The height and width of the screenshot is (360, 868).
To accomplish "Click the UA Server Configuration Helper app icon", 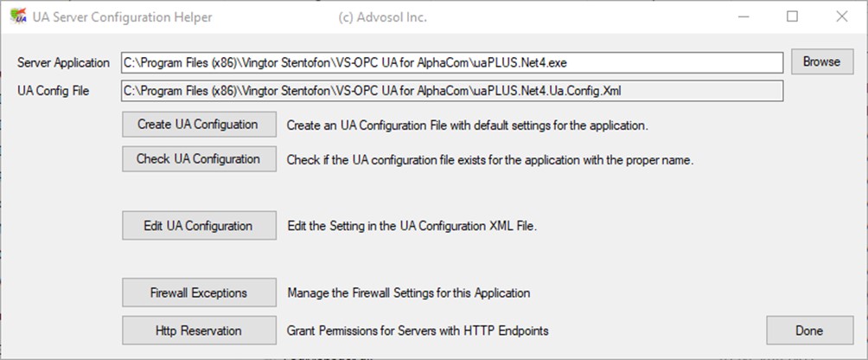I will point(16,16).
